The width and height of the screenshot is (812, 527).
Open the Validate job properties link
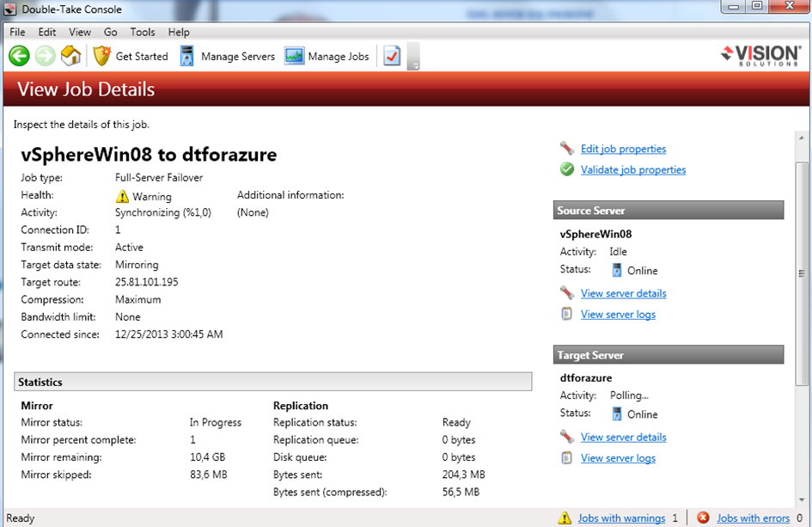point(632,169)
